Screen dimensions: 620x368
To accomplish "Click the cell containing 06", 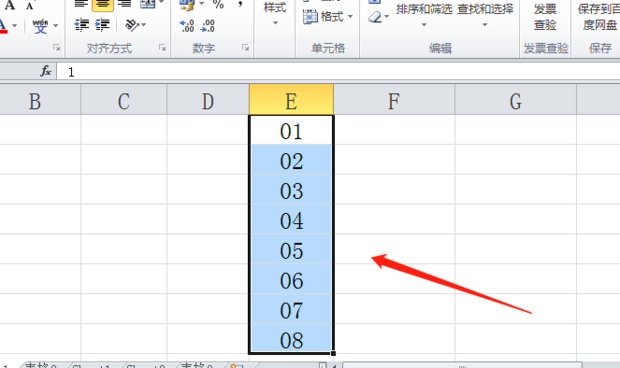I will [291, 279].
